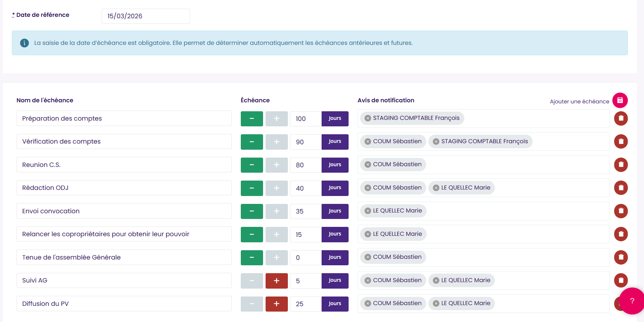Screen dimensions: 644x322
Task: Edit the Date de référence field
Action: coord(146,16)
